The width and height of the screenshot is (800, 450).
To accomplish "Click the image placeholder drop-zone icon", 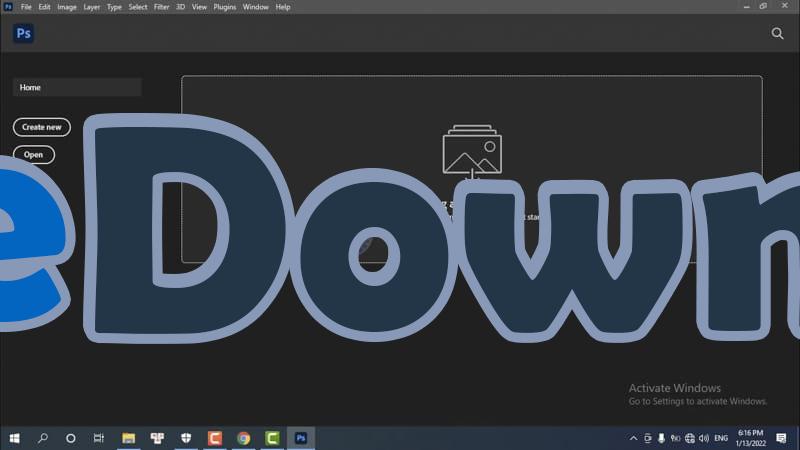I will click(x=472, y=152).
